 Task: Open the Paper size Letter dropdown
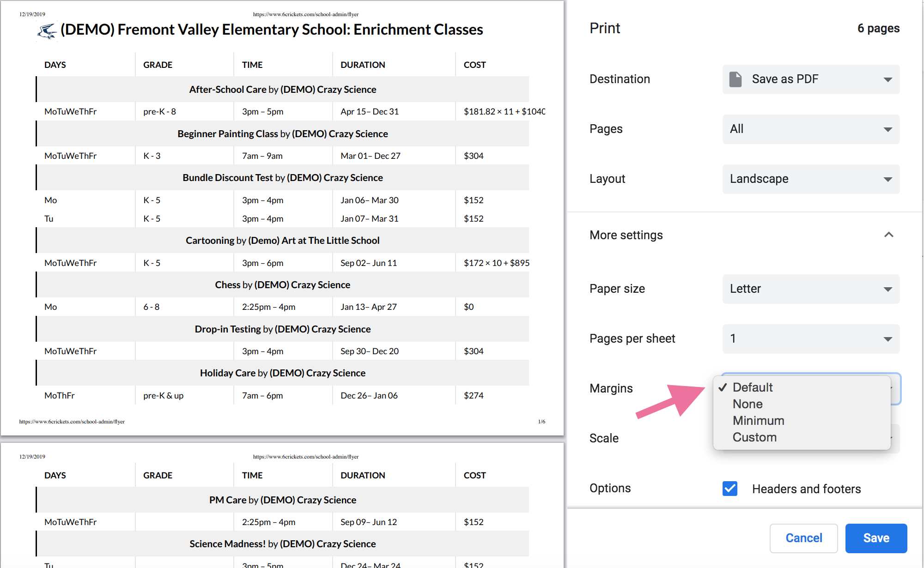[811, 289]
